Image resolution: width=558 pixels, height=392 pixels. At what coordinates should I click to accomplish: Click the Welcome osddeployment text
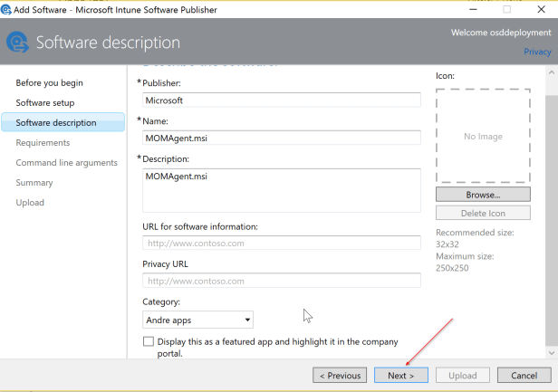(x=501, y=33)
